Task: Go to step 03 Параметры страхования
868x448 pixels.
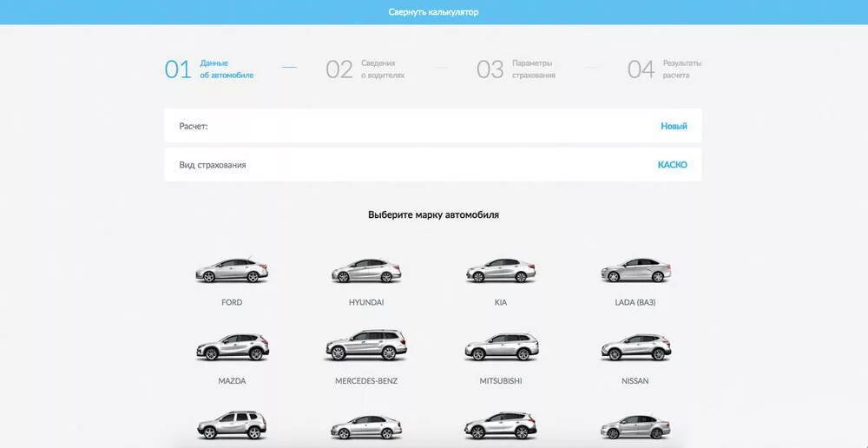Action: (516, 69)
